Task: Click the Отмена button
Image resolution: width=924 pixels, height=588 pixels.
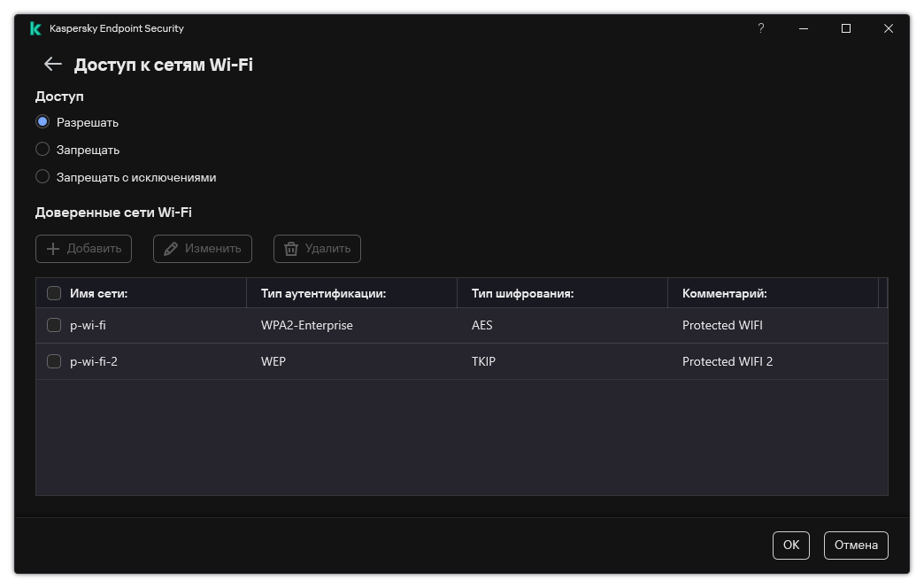Action: click(x=856, y=545)
